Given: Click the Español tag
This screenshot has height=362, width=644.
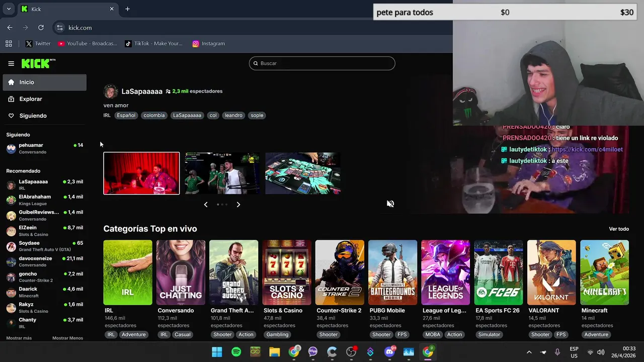Looking at the screenshot, I should (x=126, y=115).
